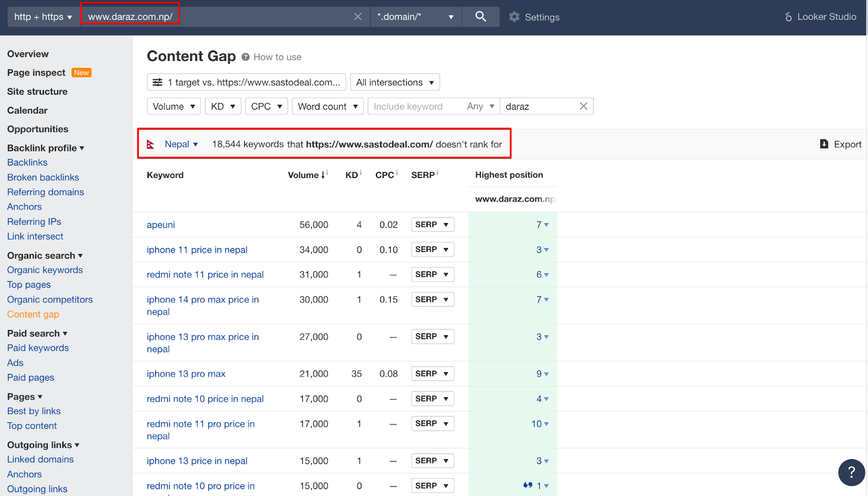Image resolution: width=868 pixels, height=496 pixels.
Task: Open Settings via the gear icon
Action: click(x=514, y=17)
